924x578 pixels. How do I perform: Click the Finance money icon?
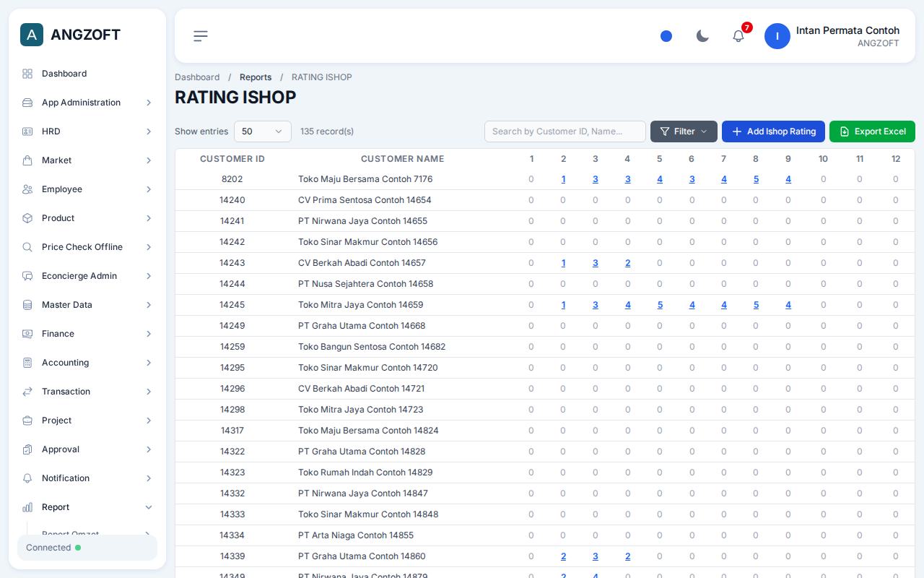tap(27, 334)
